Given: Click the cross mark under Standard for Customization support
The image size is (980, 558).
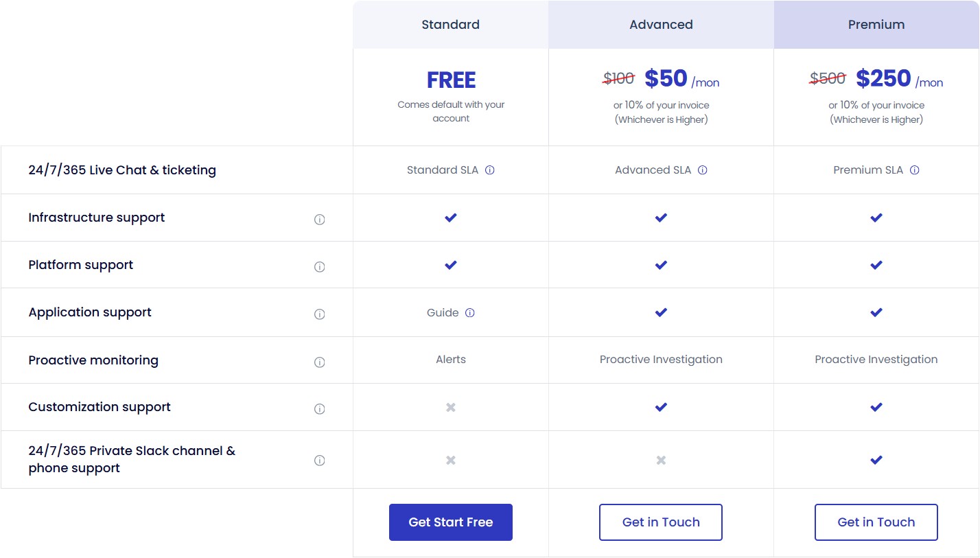Looking at the screenshot, I should click(x=450, y=407).
